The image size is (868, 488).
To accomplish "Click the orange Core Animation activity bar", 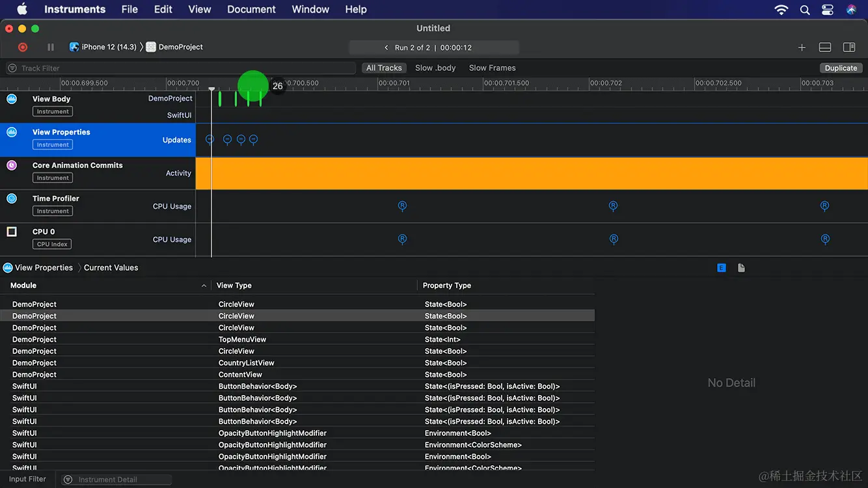I will click(x=532, y=173).
